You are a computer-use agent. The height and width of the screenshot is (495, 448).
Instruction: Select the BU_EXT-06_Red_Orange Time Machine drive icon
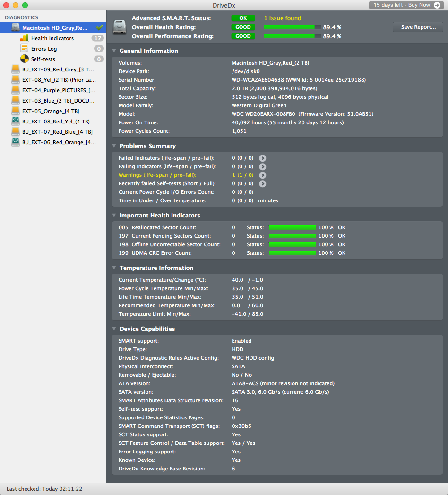[x=16, y=142]
